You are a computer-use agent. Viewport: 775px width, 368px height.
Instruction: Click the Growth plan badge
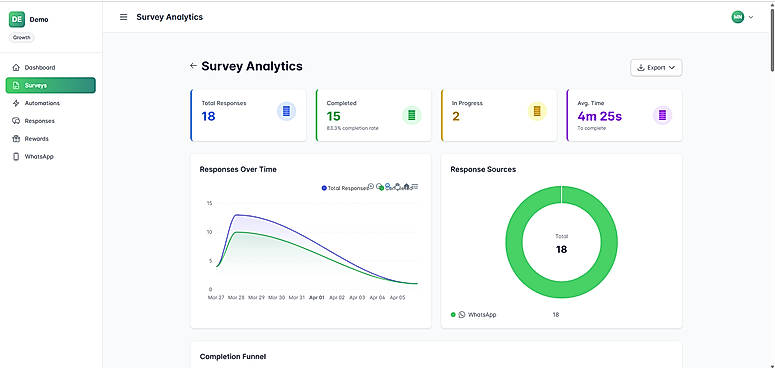(x=22, y=37)
